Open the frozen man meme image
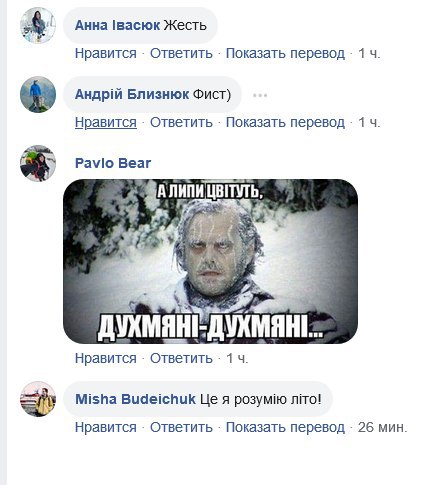This screenshot has height=485, width=430. tap(210, 261)
